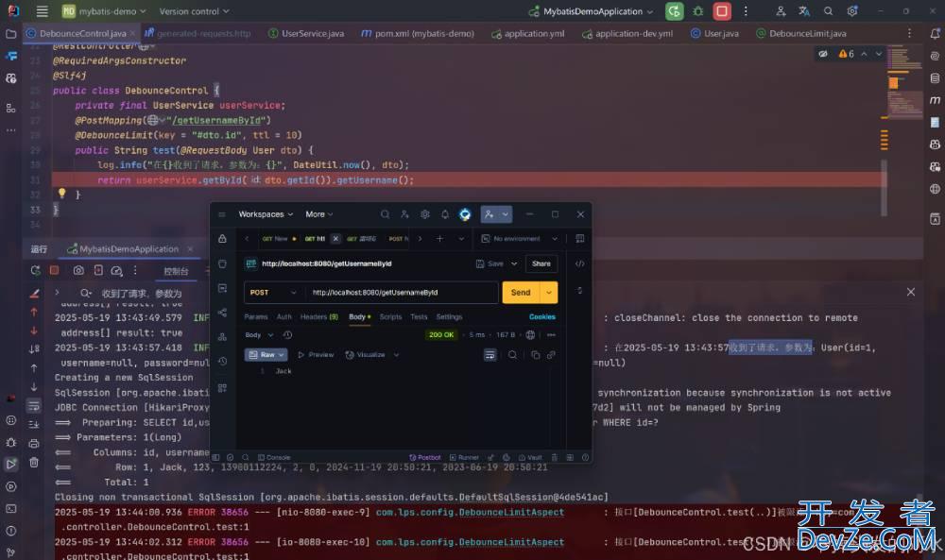The width and height of the screenshot is (945, 560).
Task: Toggle soft-wrap in the run console
Action: (x=34, y=405)
